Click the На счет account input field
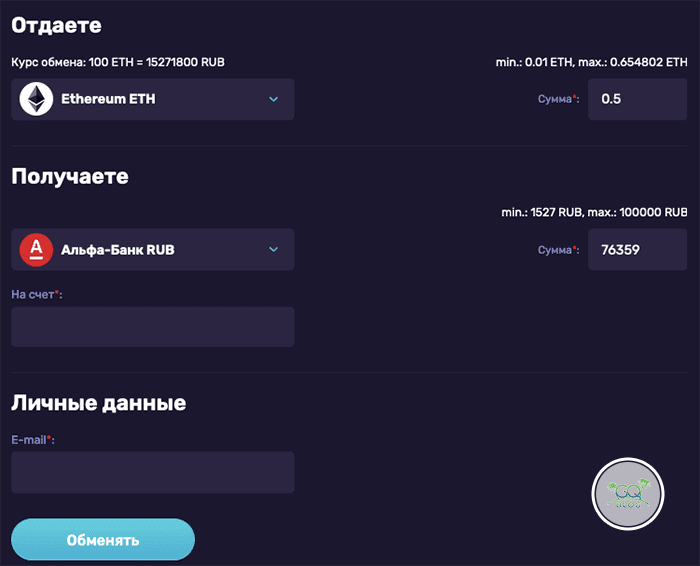Screen dimensions: 700x566 [x=153, y=327]
